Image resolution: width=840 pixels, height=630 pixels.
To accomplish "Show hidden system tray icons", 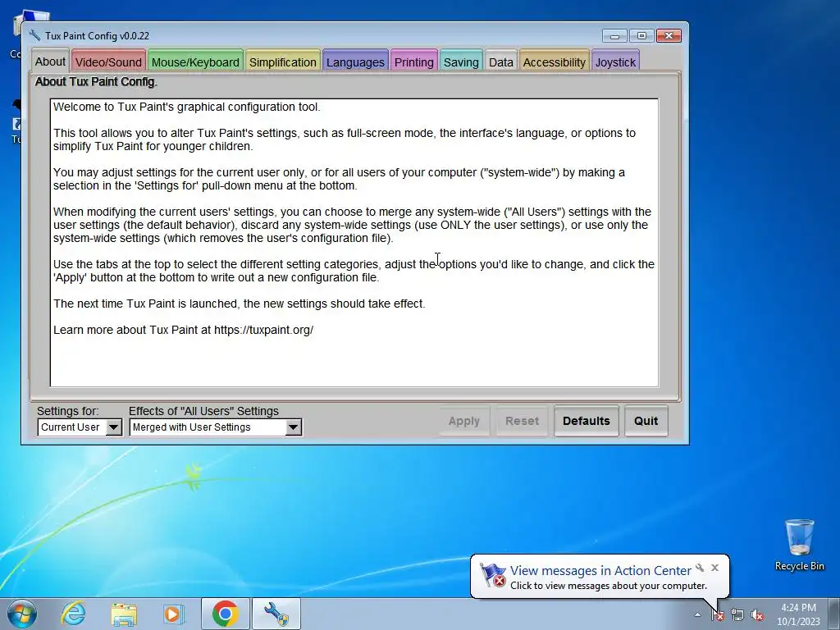I will tap(697, 614).
